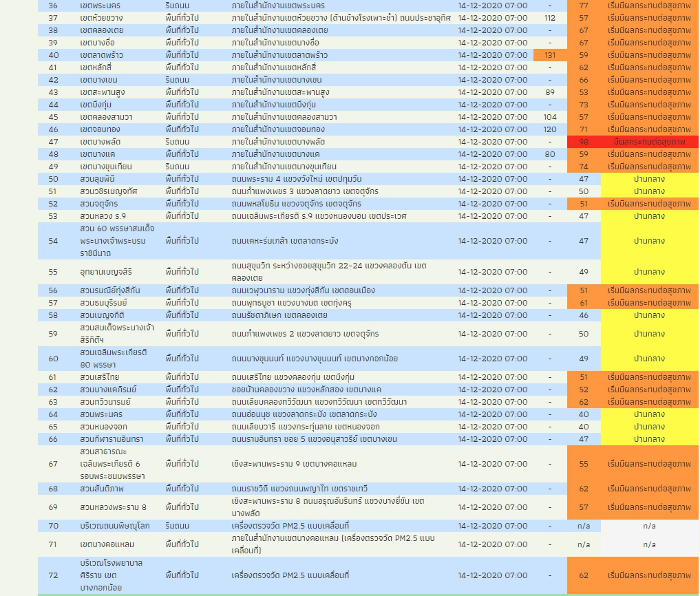The image size is (700, 596).
Task: Select station name เขตพระนคร in row 36
Action: (100, 6)
